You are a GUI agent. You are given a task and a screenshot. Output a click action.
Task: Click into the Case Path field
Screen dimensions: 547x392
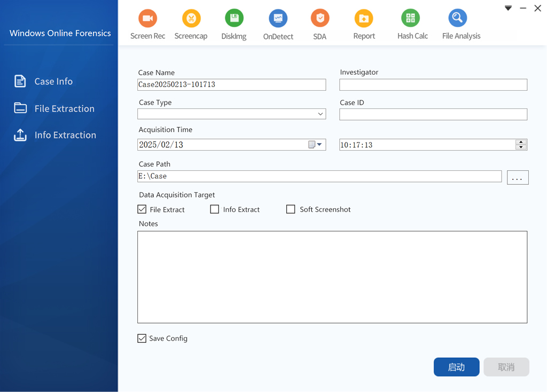pyautogui.click(x=319, y=176)
